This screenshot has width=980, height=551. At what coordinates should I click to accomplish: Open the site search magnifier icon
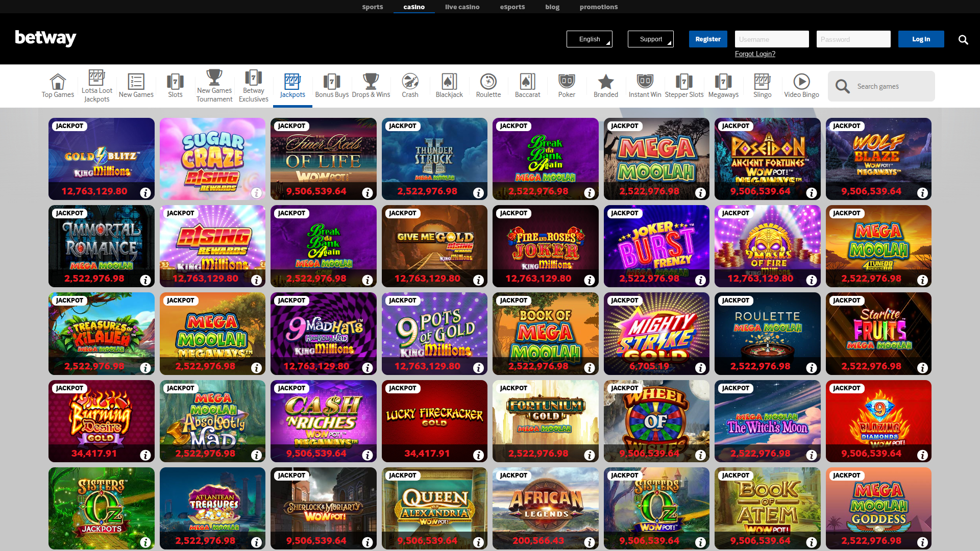point(963,39)
